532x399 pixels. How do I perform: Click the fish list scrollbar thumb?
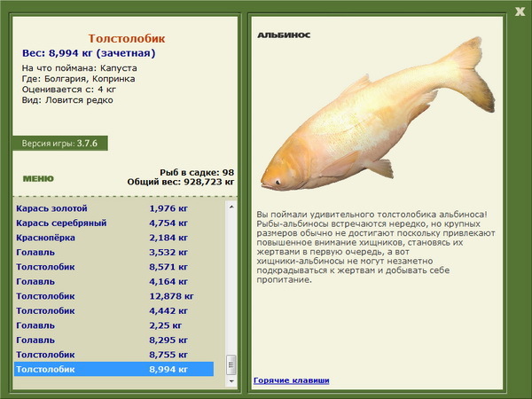tap(231, 364)
